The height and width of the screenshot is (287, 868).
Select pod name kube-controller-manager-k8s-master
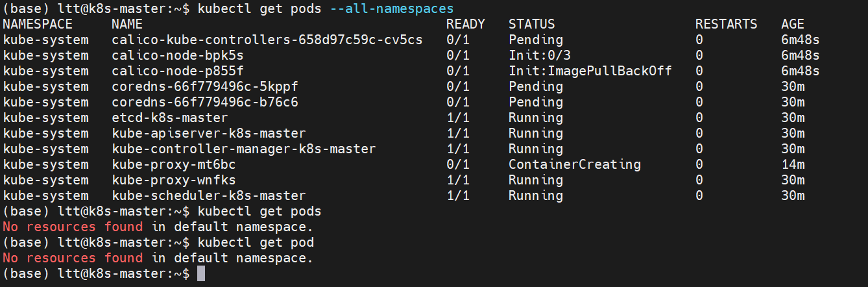coord(244,149)
